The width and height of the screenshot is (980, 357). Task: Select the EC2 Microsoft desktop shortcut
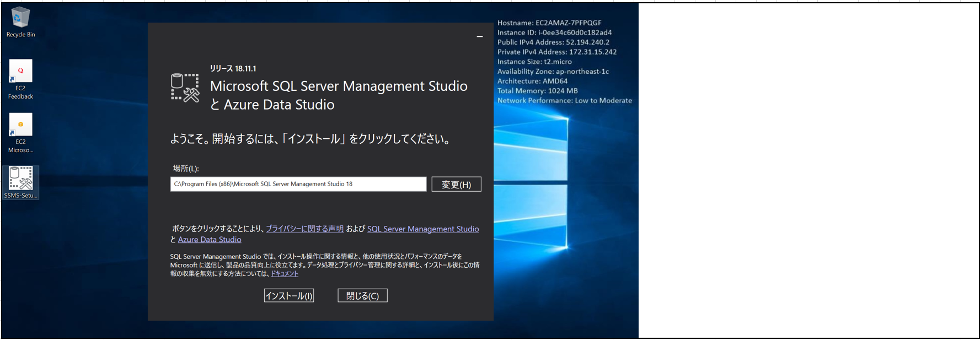(20, 133)
